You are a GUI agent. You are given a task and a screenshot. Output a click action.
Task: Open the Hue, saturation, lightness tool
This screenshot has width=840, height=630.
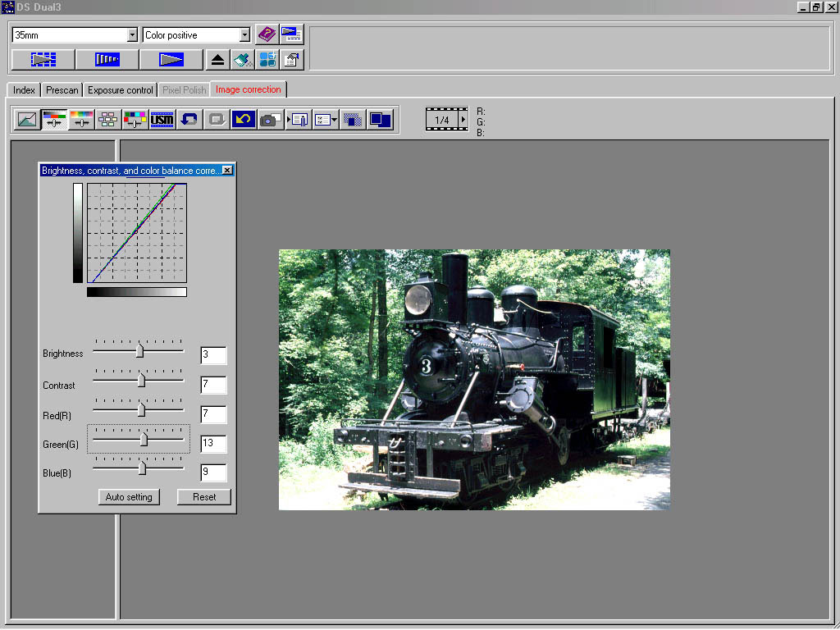[81, 120]
